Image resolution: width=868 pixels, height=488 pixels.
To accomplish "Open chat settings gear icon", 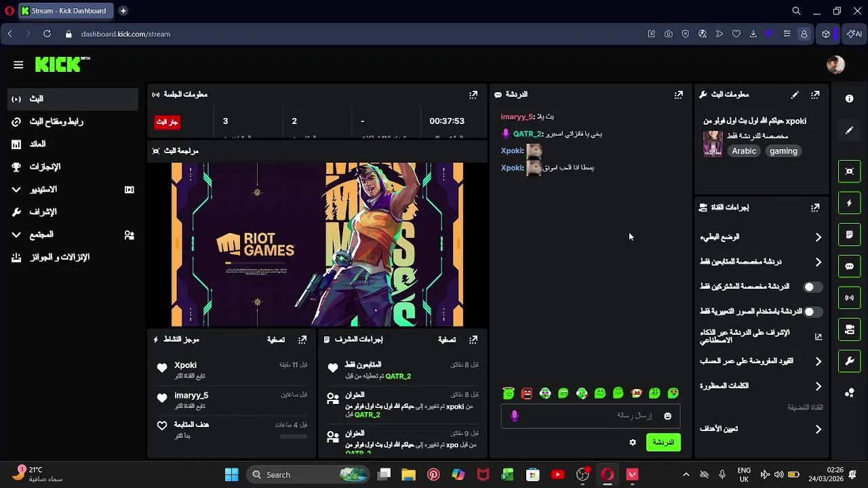I will [x=633, y=443].
